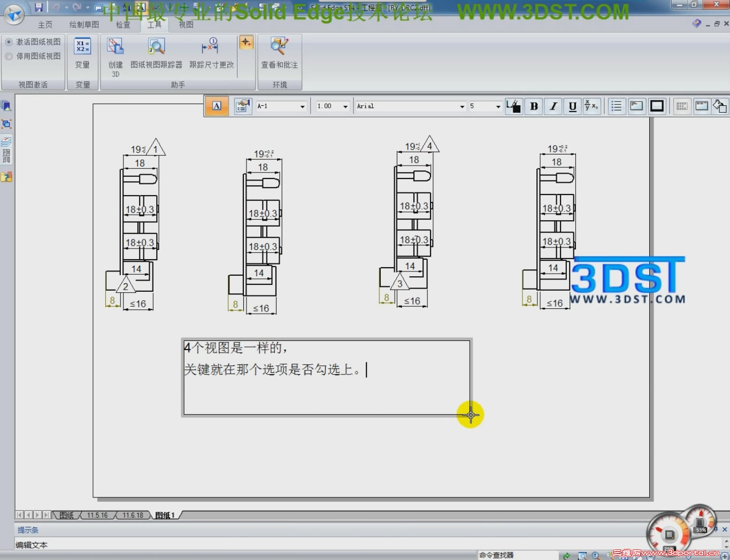
Task: Click the text box outline icon
Action: 636,106
